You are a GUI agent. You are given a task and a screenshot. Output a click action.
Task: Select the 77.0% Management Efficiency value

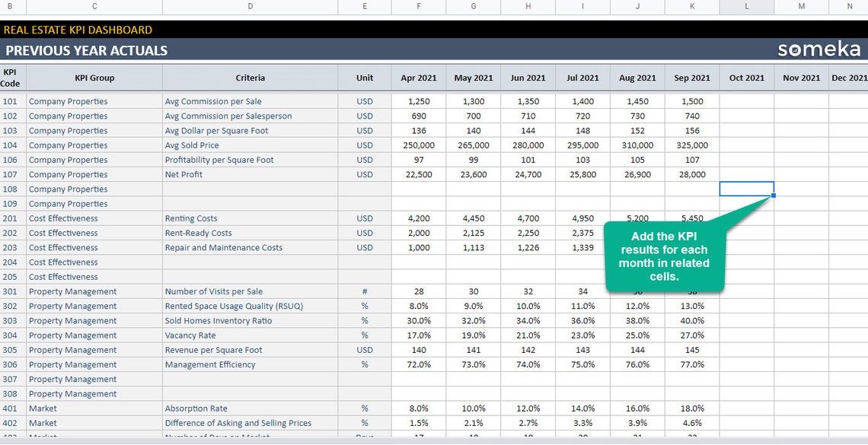(x=691, y=364)
